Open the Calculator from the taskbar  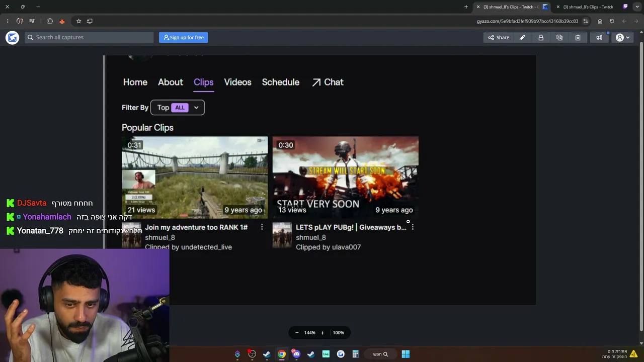(355, 354)
